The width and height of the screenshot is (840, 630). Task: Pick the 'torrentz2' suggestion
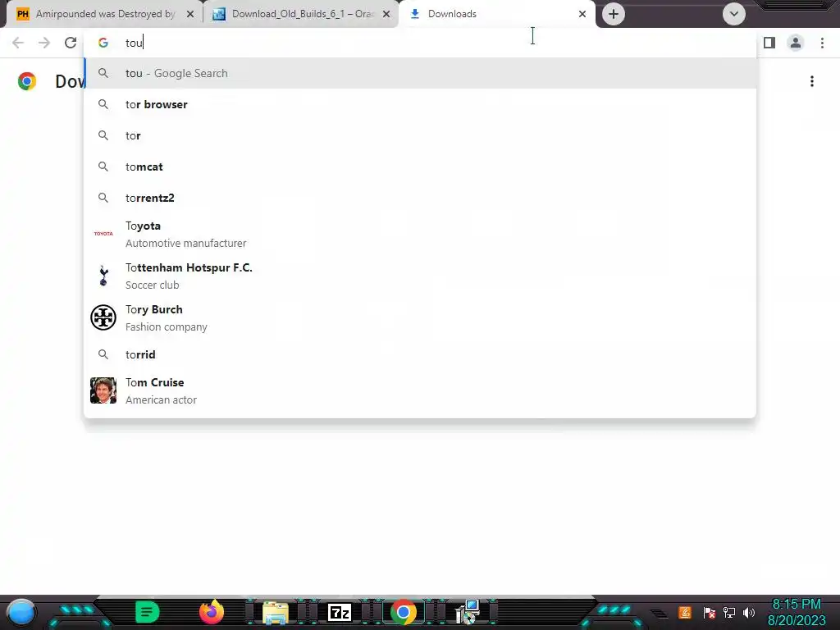pyautogui.click(x=421, y=198)
